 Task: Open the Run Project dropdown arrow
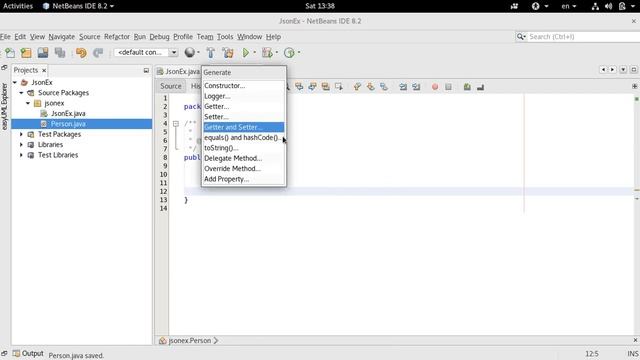(255, 53)
